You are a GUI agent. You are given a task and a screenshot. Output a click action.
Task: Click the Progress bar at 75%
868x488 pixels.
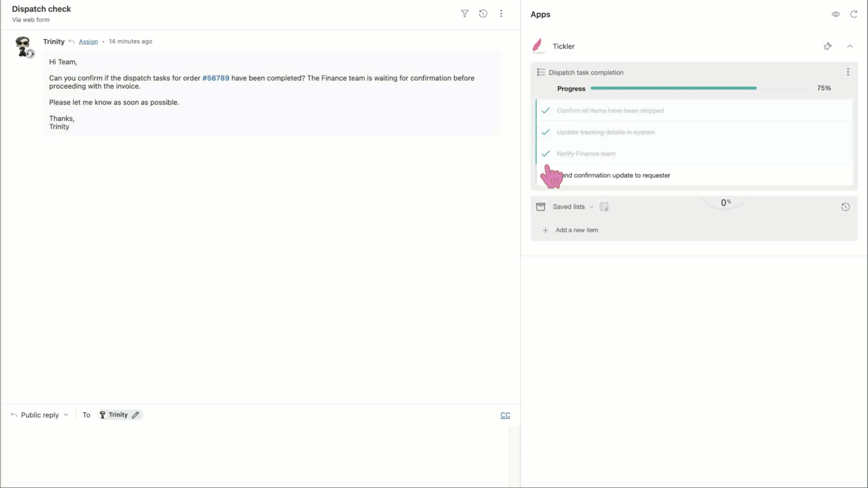coord(701,88)
